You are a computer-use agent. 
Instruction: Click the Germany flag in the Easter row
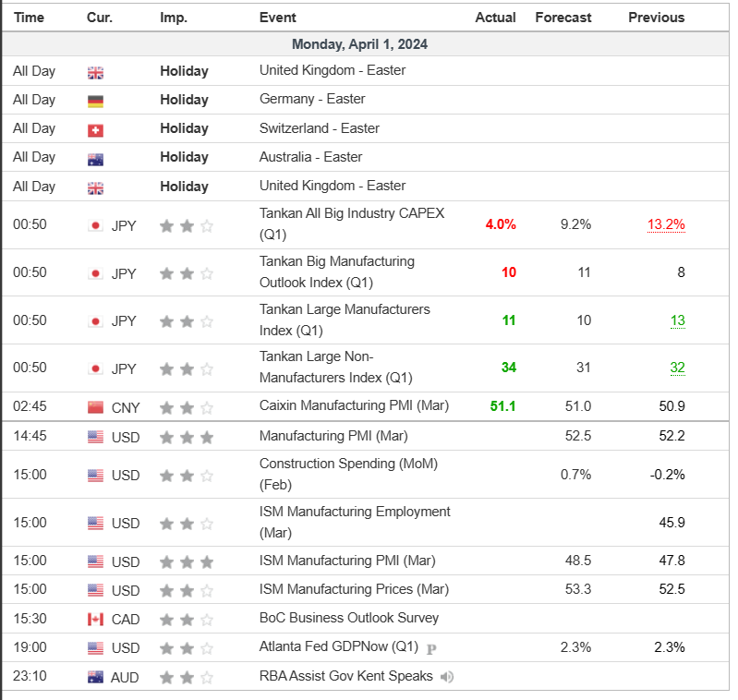[x=95, y=101]
